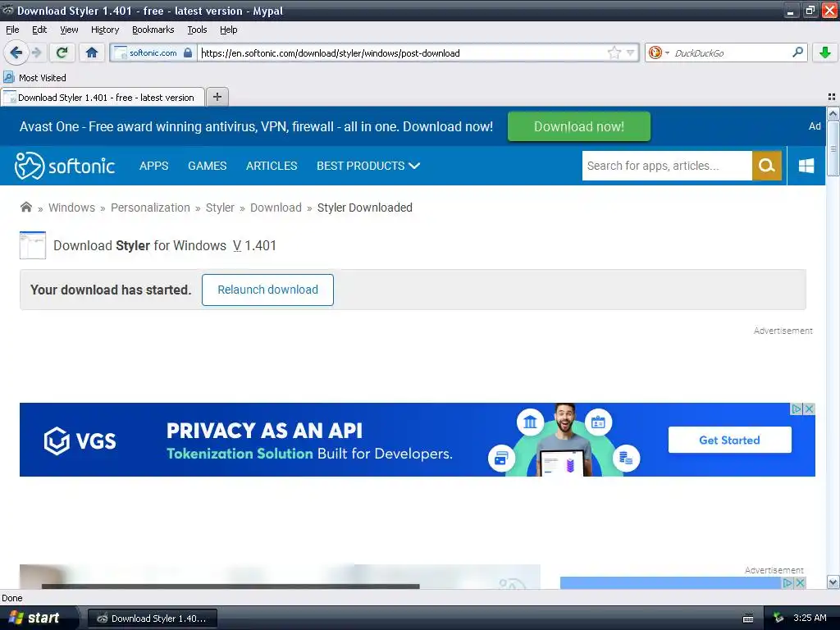
Task: Click the Softonic logo
Action: pyautogui.click(x=65, y=166)
